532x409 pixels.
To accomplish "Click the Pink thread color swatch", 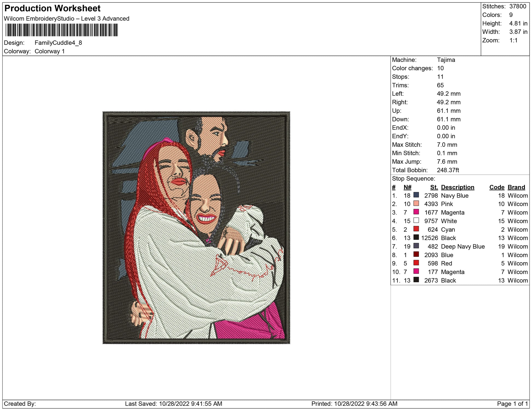I will tap(416, 203).
